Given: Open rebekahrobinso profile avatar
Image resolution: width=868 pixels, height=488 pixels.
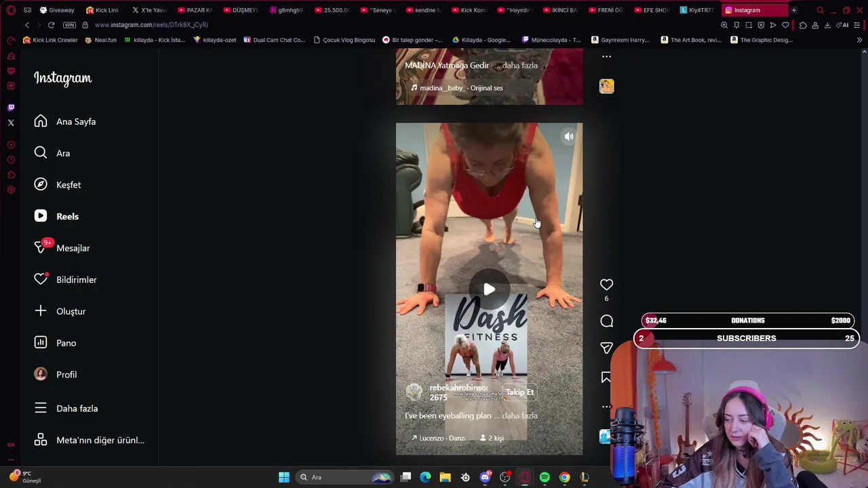Looking at the screenshot, I should [414, 392].
